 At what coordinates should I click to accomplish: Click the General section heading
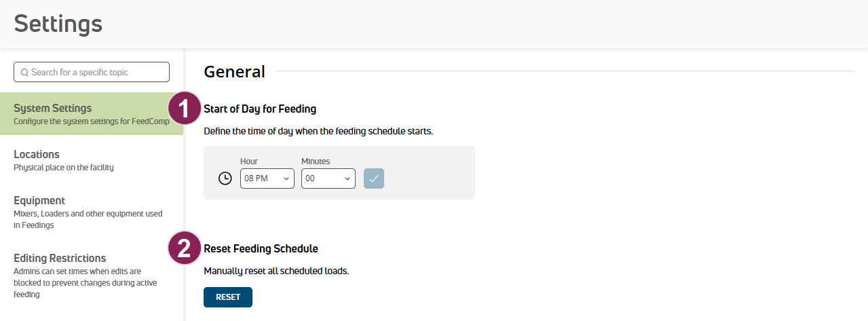[234, 71]
